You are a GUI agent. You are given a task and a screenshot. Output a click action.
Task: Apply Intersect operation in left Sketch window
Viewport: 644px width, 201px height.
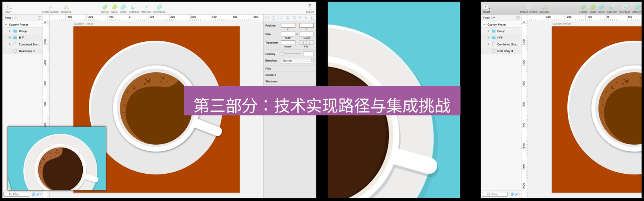pyautogui.click(x=146, y=7)
